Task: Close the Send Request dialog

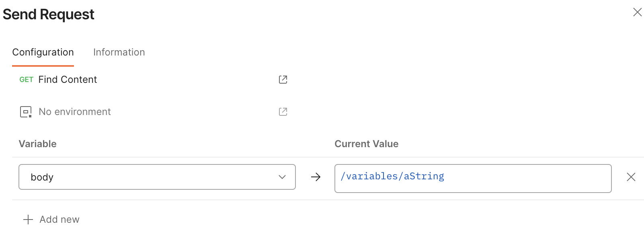Action: click(x=638, y=12)
